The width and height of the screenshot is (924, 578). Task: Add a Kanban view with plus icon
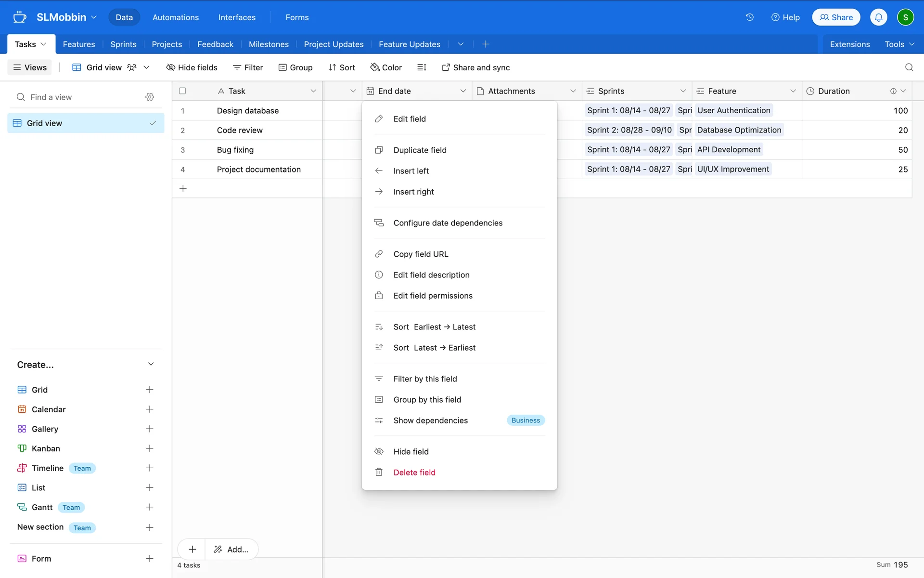click(x=150, y=448)
